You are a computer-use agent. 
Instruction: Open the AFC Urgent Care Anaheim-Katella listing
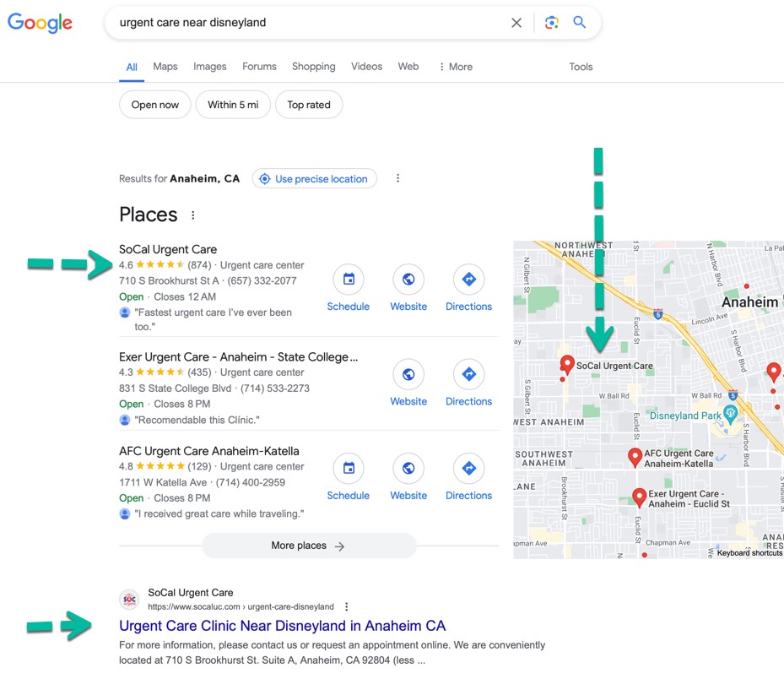[209, 451]
